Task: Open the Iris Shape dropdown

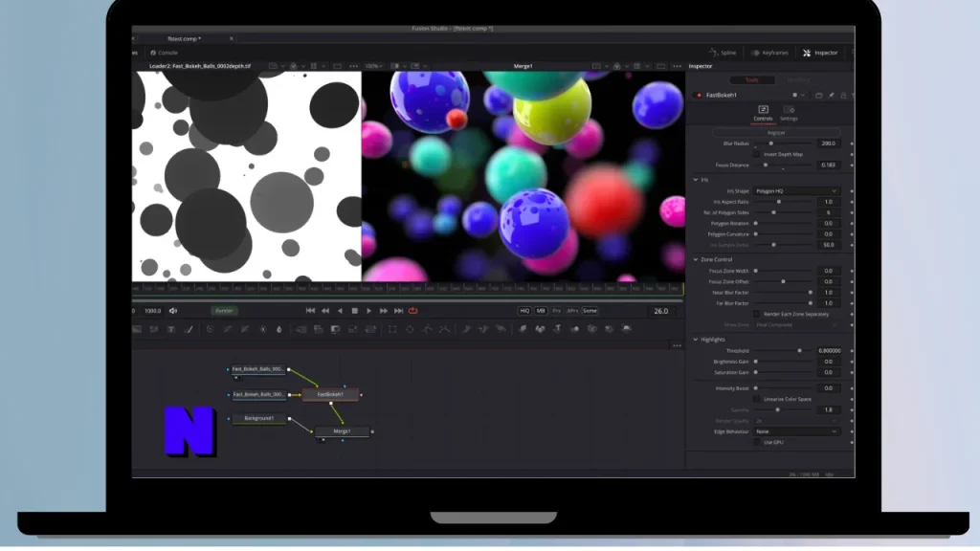Action: 796,191
